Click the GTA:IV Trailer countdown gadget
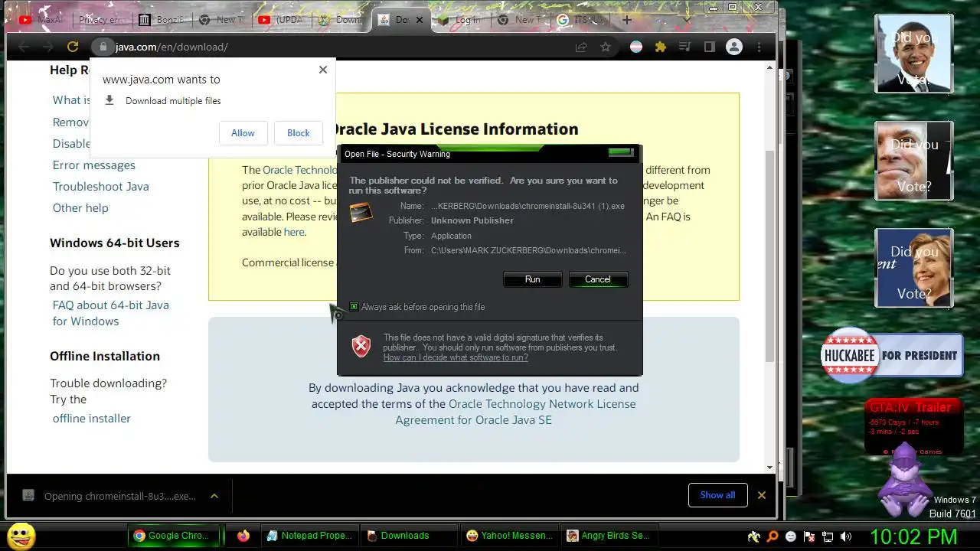Viewport: 980px width, 551px height. coord(913,426)
